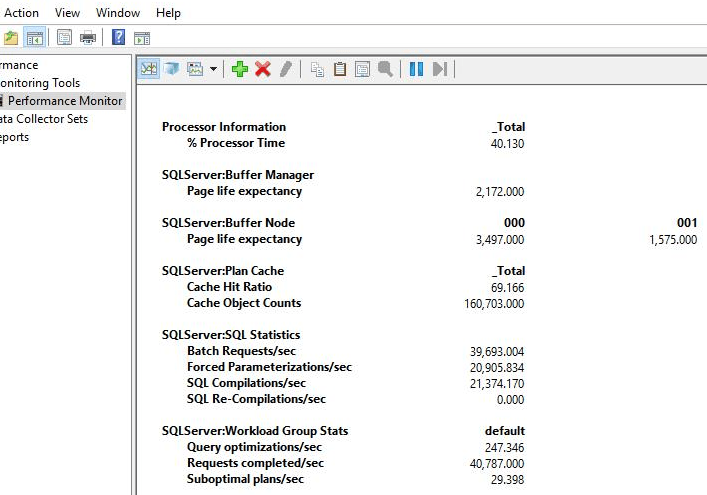
Task: Select Reports tree node
Action: [x=14, y=137]
